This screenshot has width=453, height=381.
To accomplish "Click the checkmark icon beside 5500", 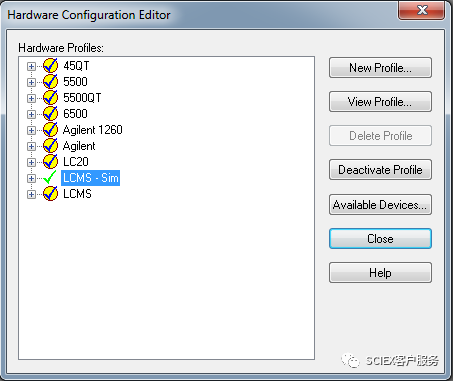I will coord(50,82).
